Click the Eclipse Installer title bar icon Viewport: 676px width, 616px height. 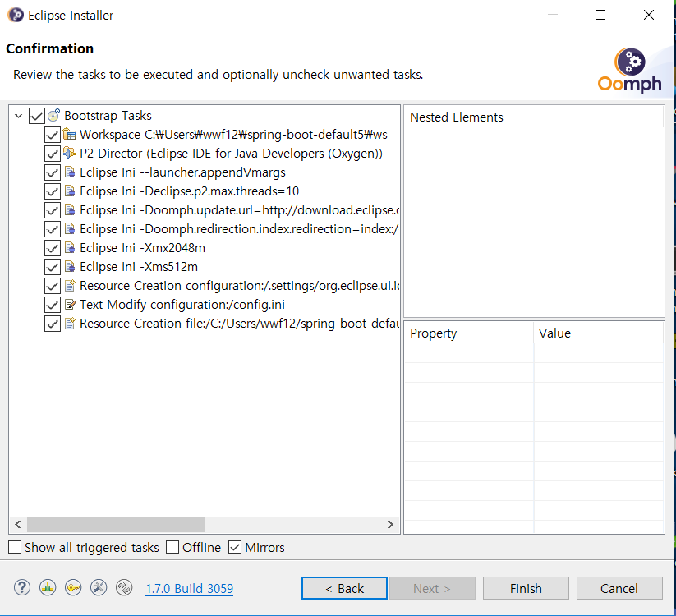(16, 15)
